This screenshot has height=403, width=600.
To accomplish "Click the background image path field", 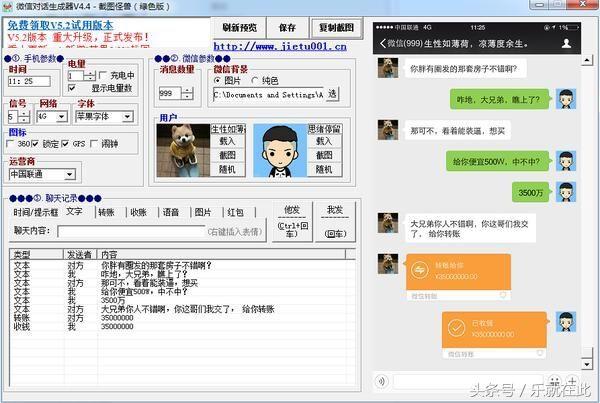I will [x=268, y=95].
